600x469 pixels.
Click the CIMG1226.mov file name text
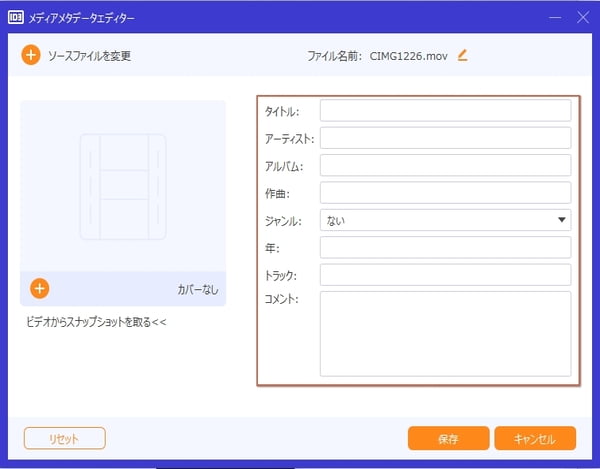click(408, 56)
